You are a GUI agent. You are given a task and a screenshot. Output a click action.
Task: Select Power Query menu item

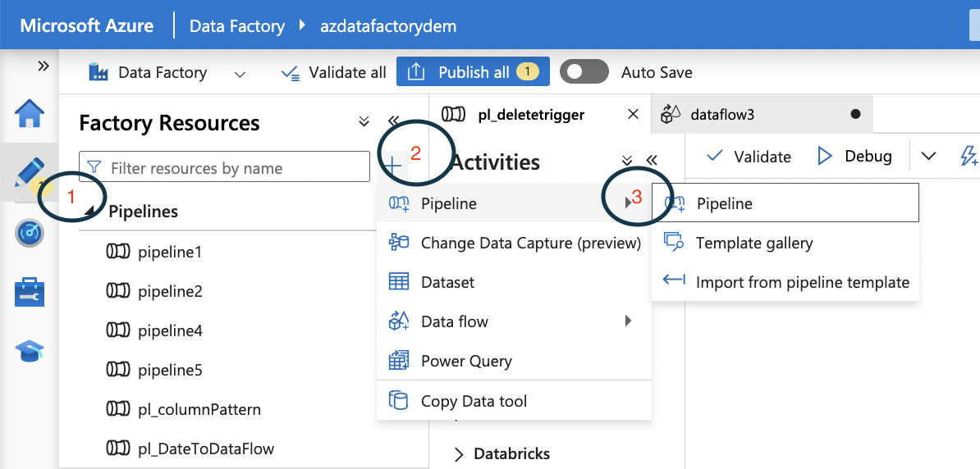click(514, 361)
